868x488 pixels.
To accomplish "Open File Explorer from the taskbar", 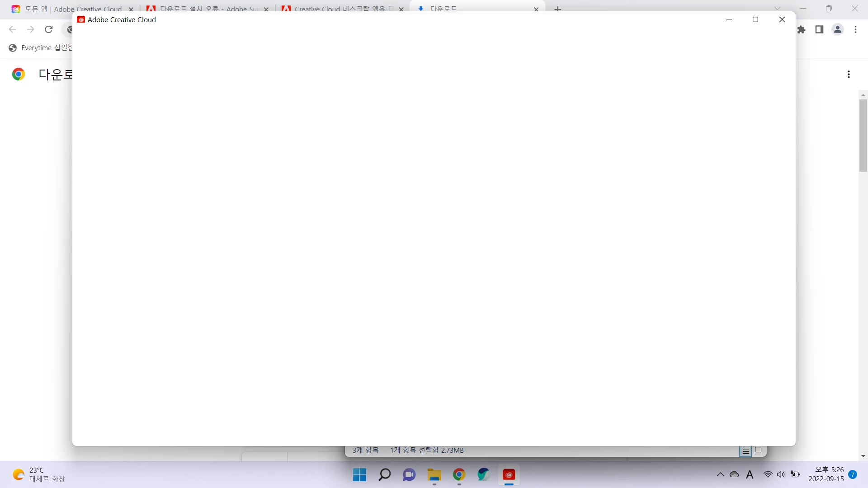I will click(x=434, y=475).
